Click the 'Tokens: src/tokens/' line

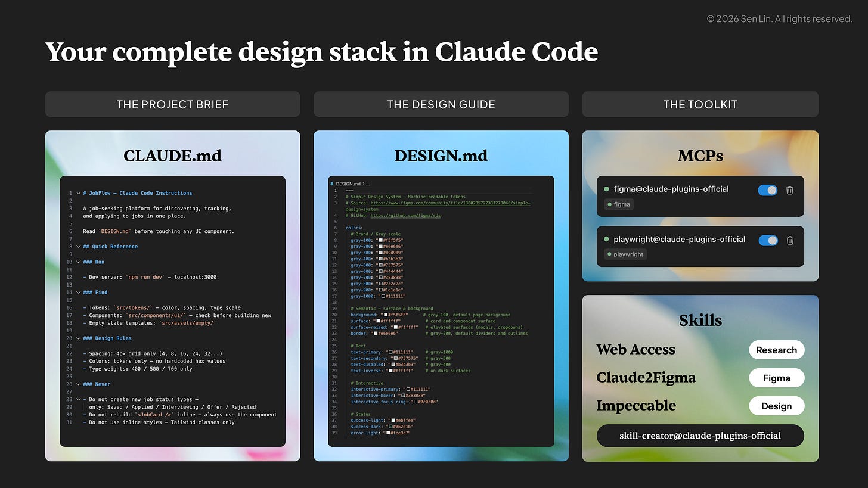pyautogui.click(x=162, y=307)
